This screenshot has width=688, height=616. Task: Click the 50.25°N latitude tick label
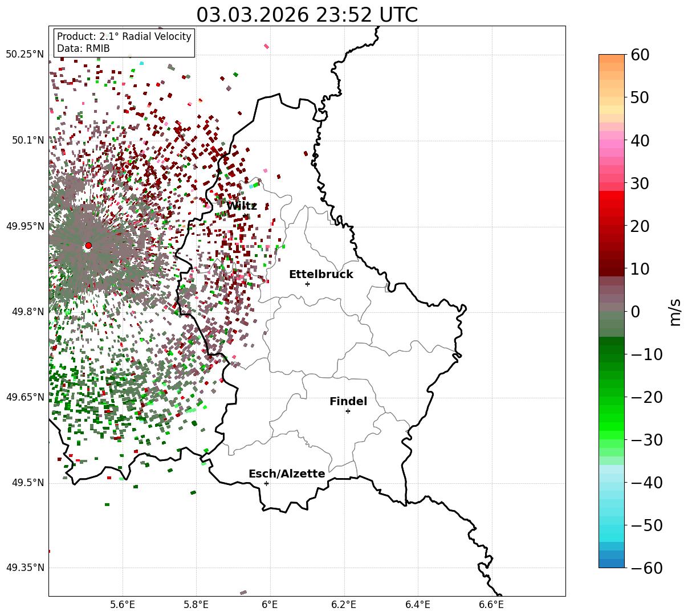pyautogui.click(x=25, y=55)
